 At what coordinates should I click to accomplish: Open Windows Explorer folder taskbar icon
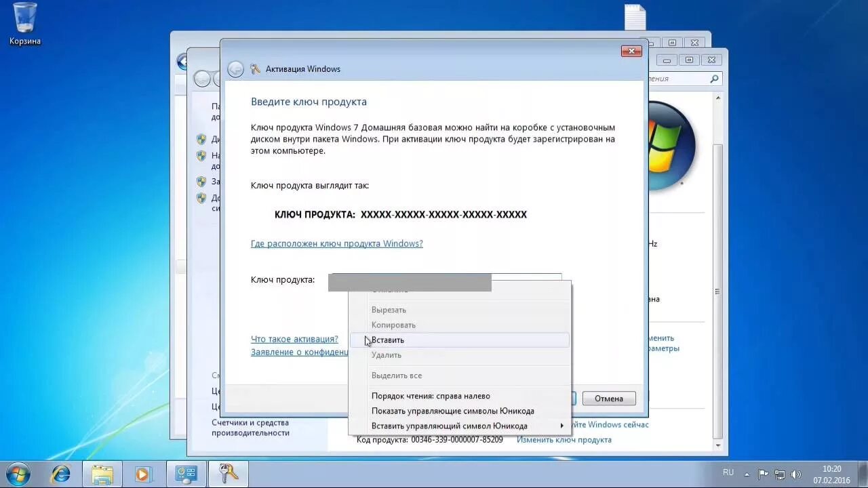point(102,474)
